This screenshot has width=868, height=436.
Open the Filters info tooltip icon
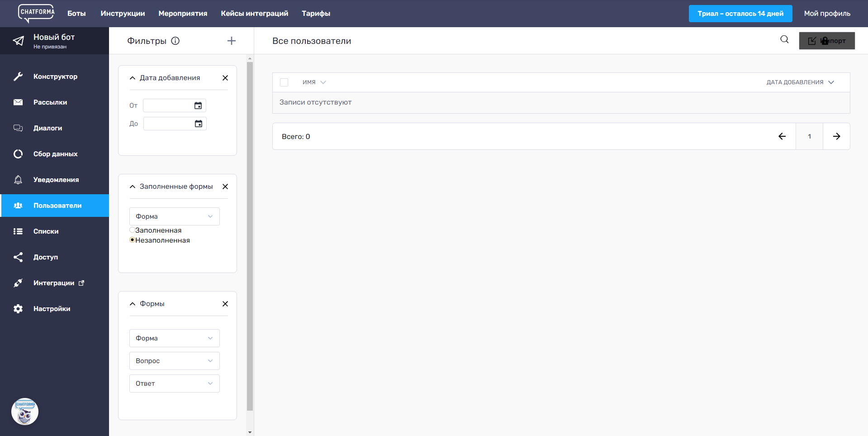175,41
